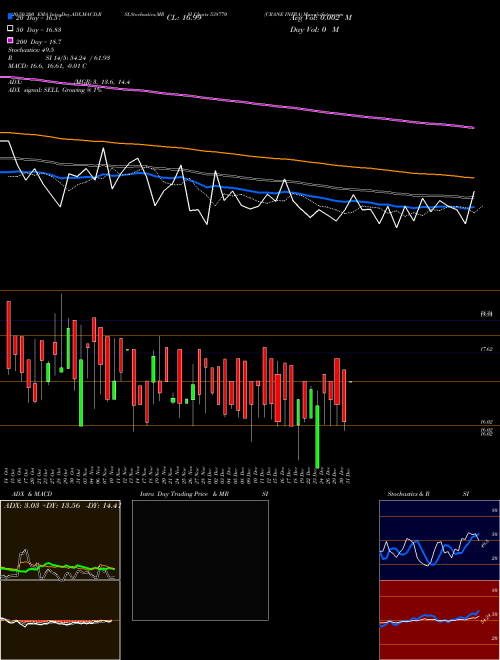Click the tall green candle at 23 Dec
The height and width of the screenshot is (660, 500).
click(317, 436)
